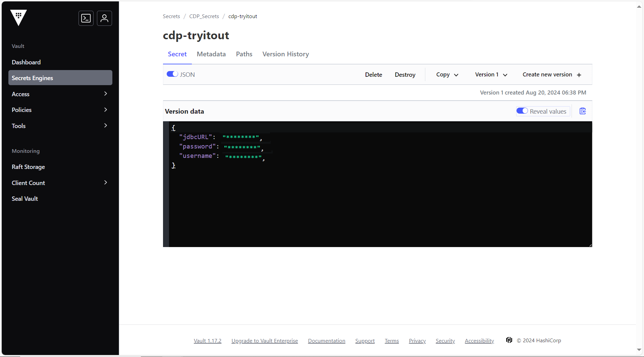Open the Vault 1.17.2 footer link
Viewport: 644px width, 357px height.
click(208, 341)
